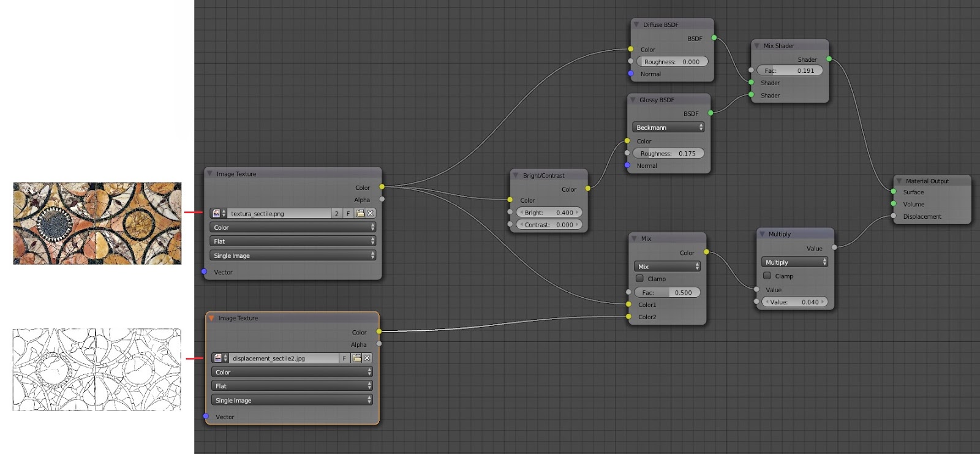
Task: Open the Multiply operation dropdown in Math node
Action: click(x=795, y=262)
